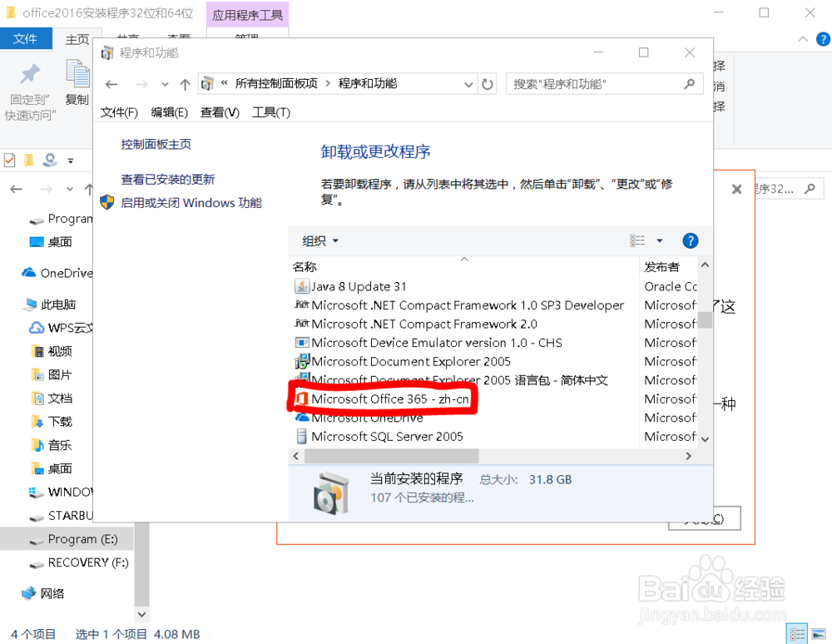Select 图片 folder in navigation pane
832x644 pixels.
52,375
